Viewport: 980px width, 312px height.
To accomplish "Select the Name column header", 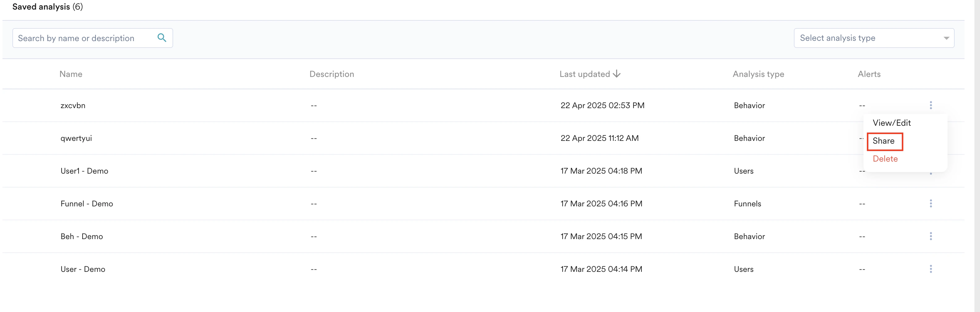I will [71, 74].
